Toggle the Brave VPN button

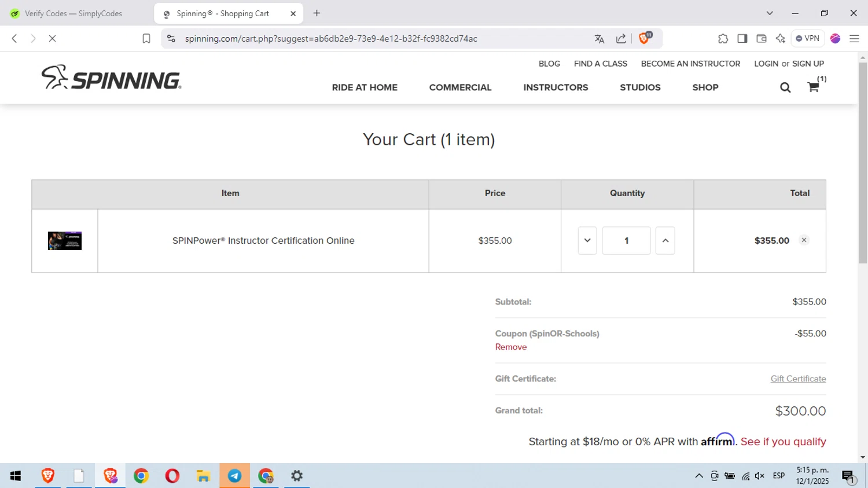click(808, 38)
